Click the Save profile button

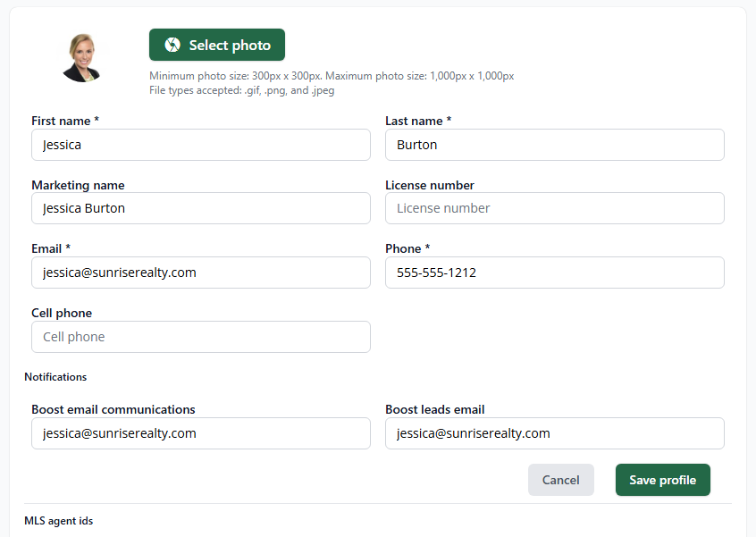point(662,480)
